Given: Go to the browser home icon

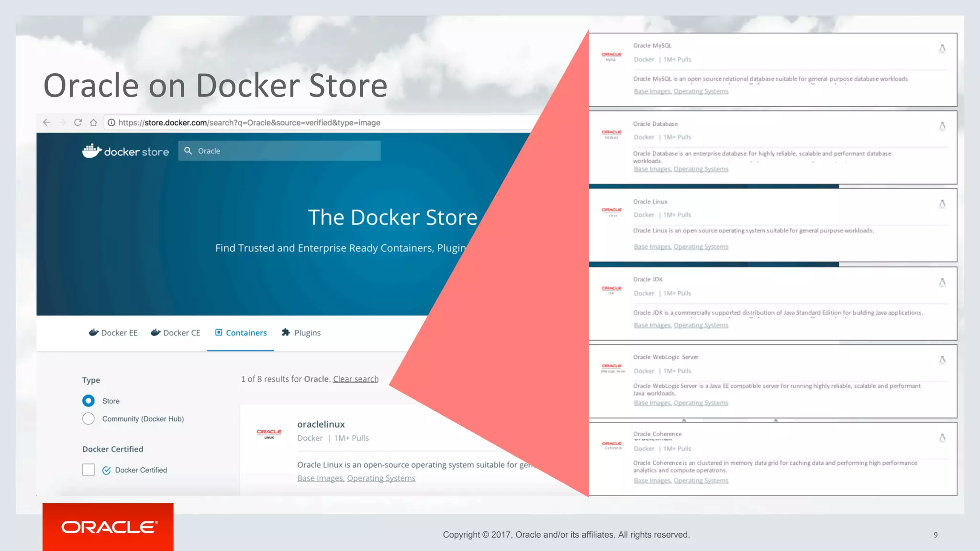Looking at the screenshot, I should [x=93, y=122].
